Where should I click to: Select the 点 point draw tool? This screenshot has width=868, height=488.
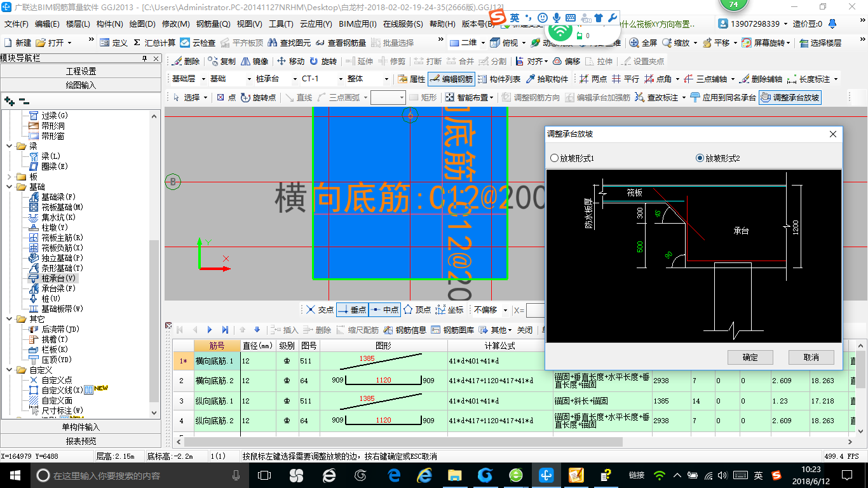click(226, 97)
